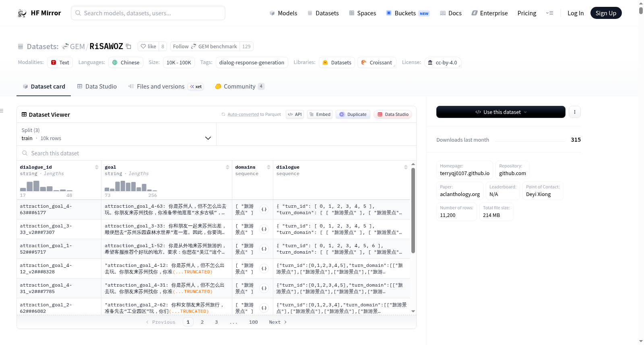The height and width of the screenshot is (345, 644).
Task: Click the dialogue_id length histogram
Action: [x=46, y=186]
